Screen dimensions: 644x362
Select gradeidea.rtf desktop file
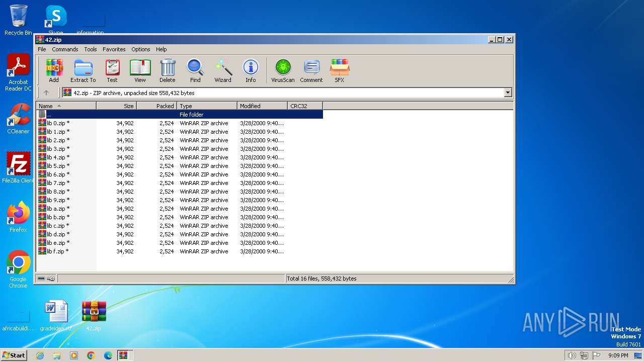click(56, 316)
